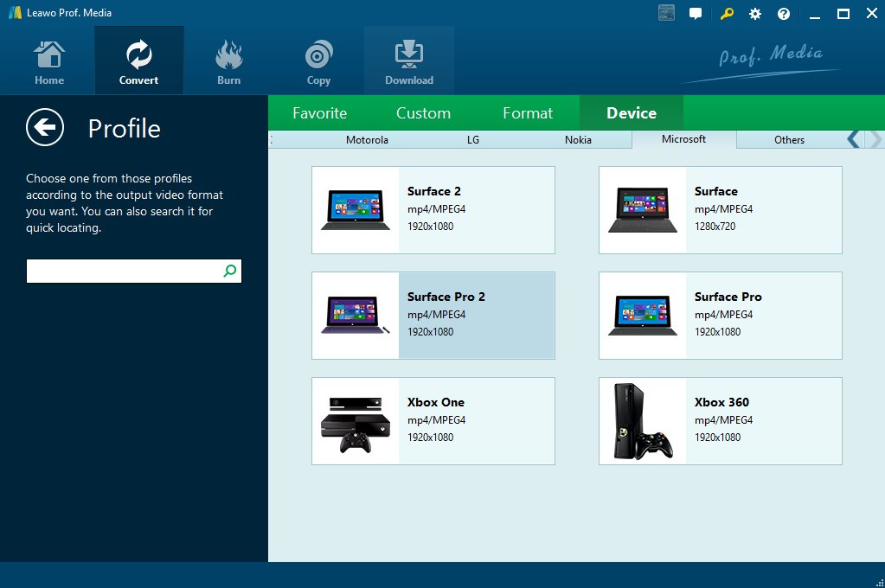Switch to the Format tab
Viewport: 885px width, 588px height.
pyautogui.click(x=528, y=113)
